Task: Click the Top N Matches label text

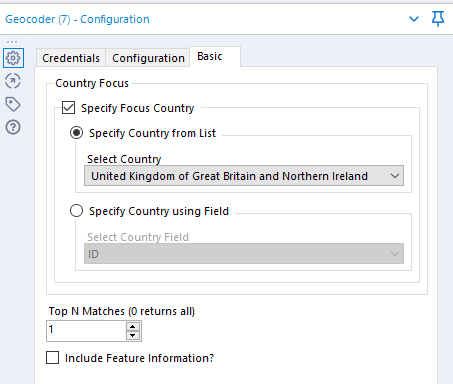Action: pyautogui.click(x=122, y=311)
